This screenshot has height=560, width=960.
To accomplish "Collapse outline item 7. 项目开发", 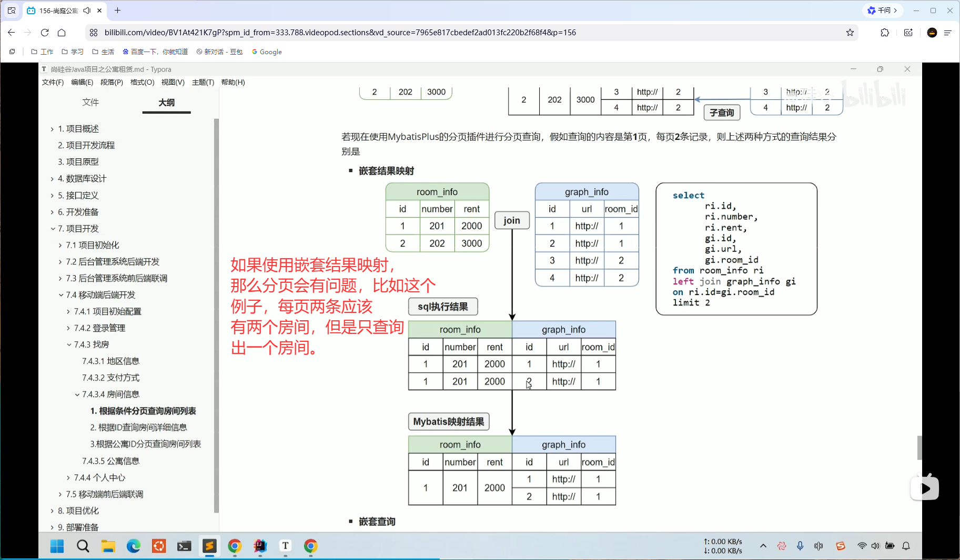I will 53,229.
